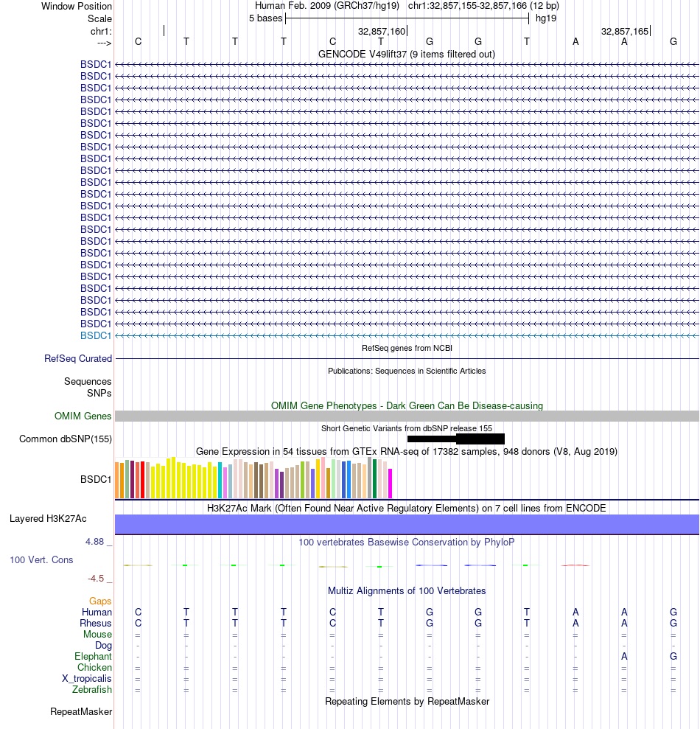The width and height of the screenshot is (700, 729).
Task: Click the 4.88 PhyloP upper scale value
Action: tap(95, 542)
